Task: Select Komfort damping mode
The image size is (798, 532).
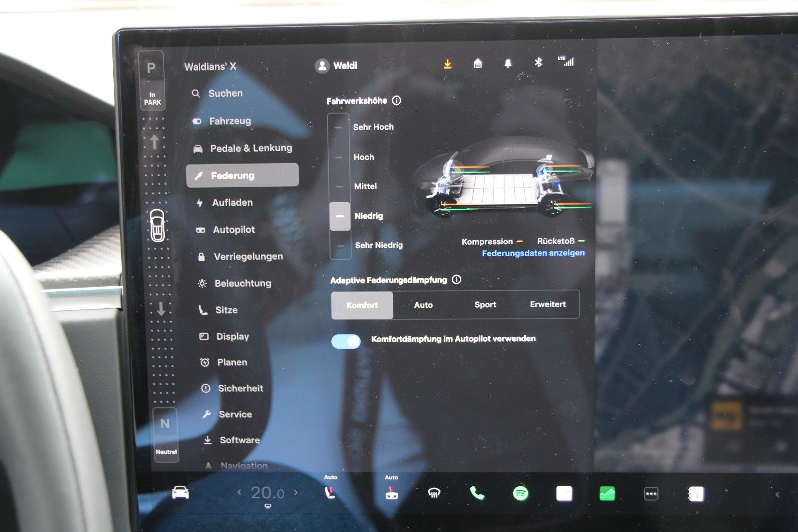Action: pos(362,305)
